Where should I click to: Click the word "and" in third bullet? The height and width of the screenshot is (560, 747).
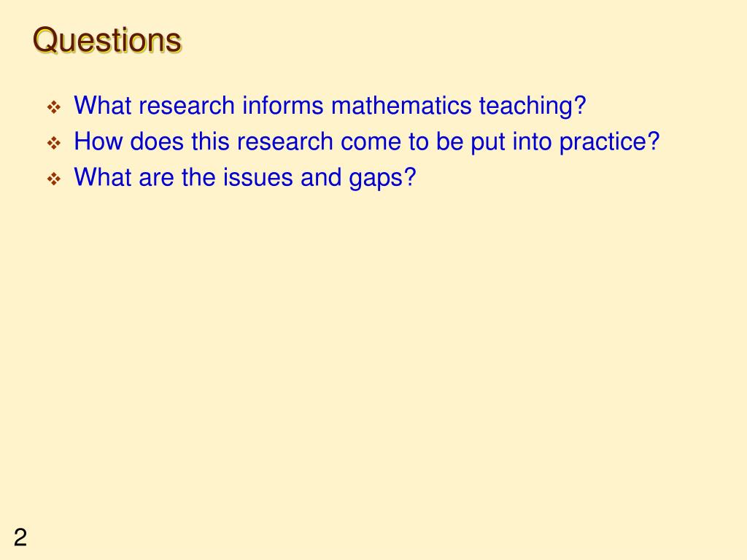click(x=321, y=178)
